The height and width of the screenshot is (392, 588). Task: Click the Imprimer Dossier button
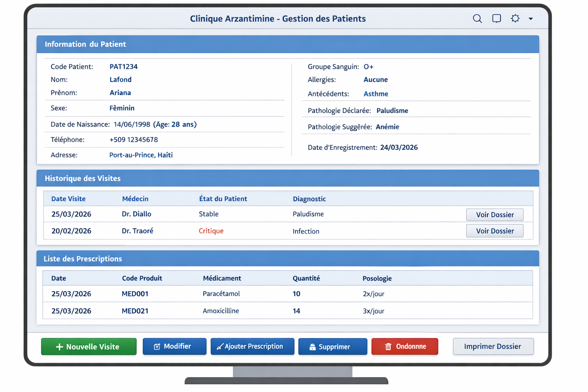[493, 346]
